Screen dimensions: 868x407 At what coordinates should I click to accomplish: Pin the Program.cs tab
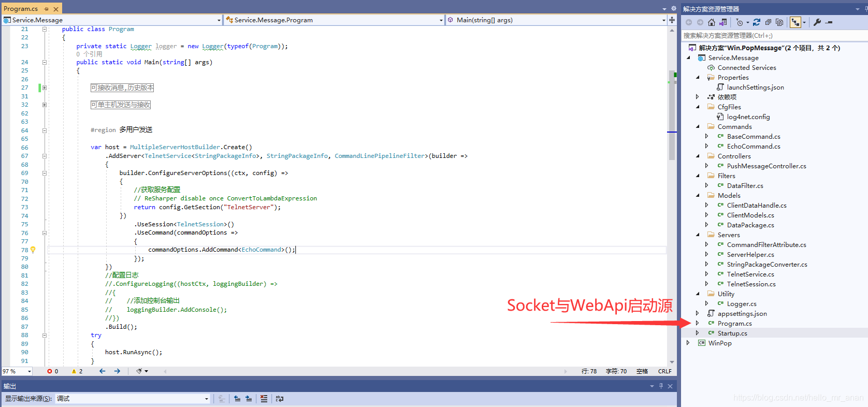click(x=46, y=9)
